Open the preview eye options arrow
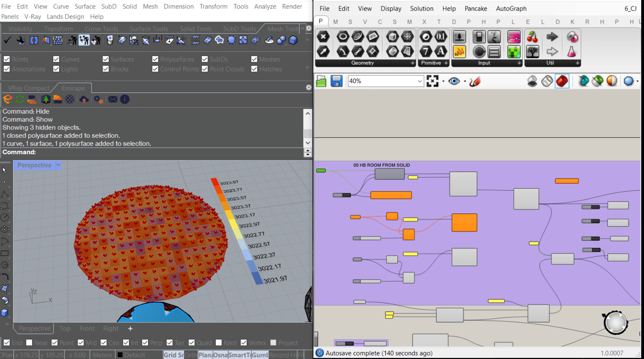Viewport: 644px width, 359px height. 465,81
